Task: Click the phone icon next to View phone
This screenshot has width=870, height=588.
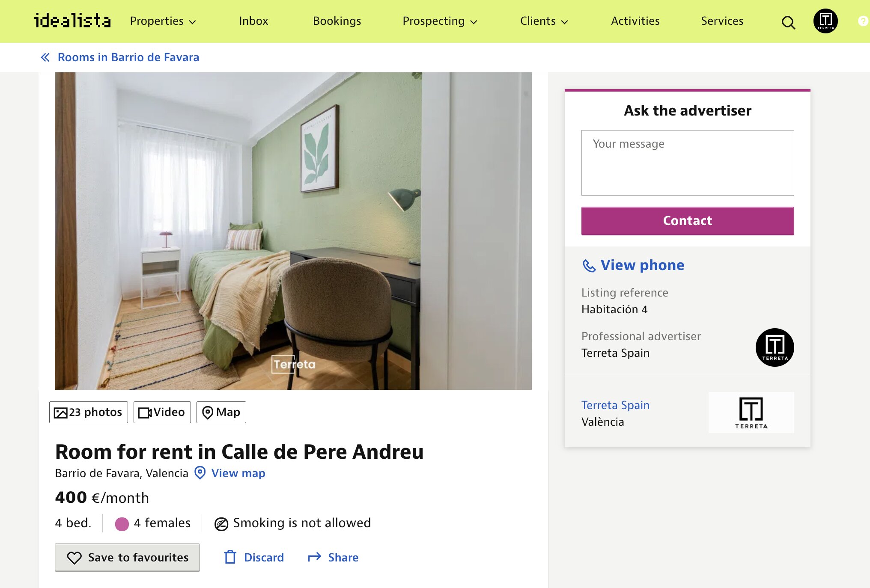Action: [589, 266]
